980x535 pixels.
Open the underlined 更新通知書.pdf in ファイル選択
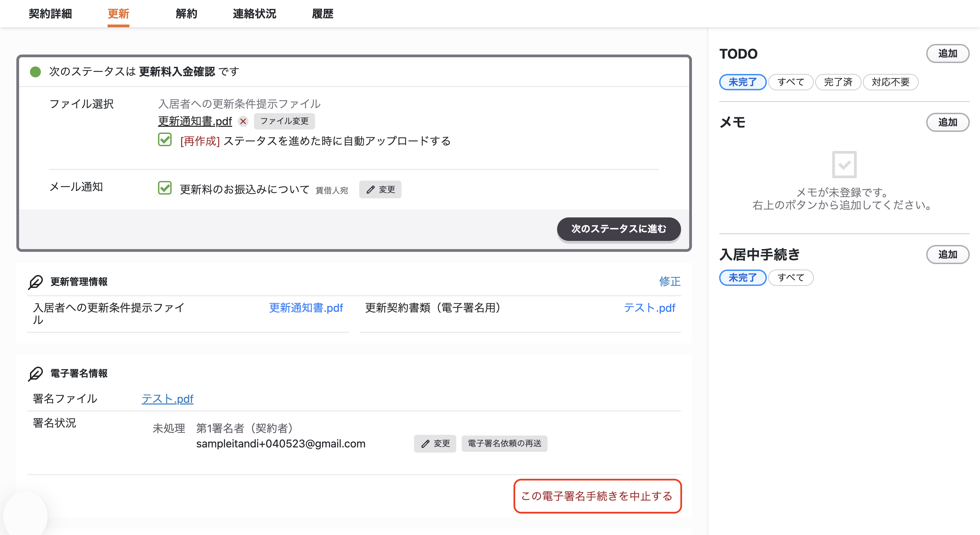tap(195, 121)
